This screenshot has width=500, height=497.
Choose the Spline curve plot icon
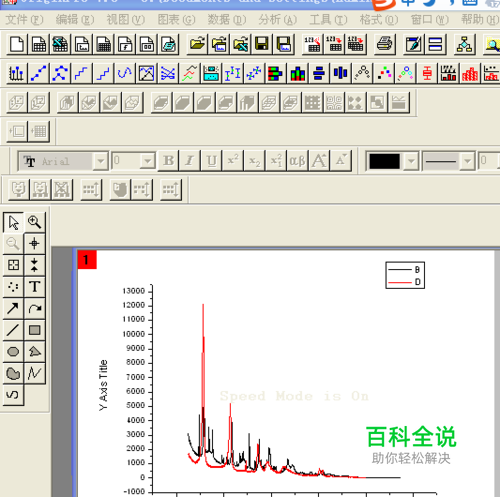[x=124, y=73]
